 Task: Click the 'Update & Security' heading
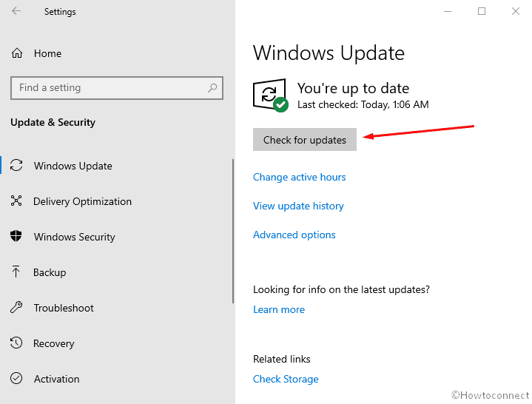tap(53, 122)
